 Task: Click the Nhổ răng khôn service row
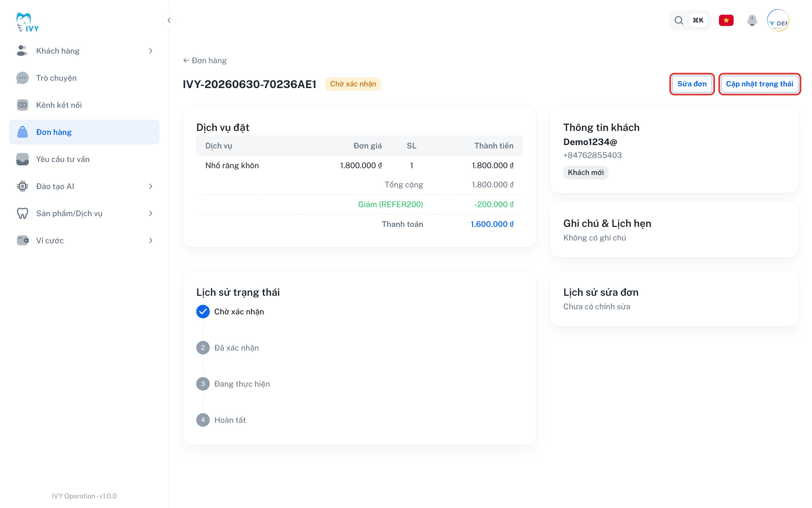click(x=359, y=165)
